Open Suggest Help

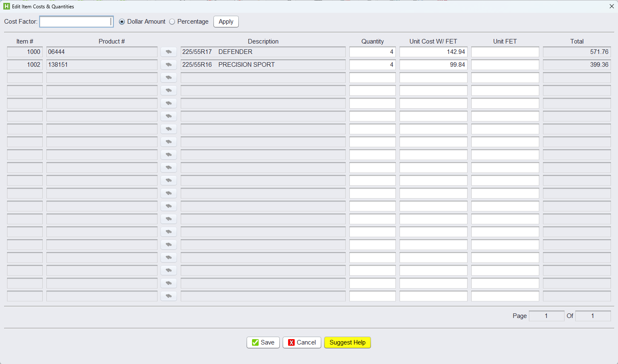pyautogui.click(x=347, y=342)
